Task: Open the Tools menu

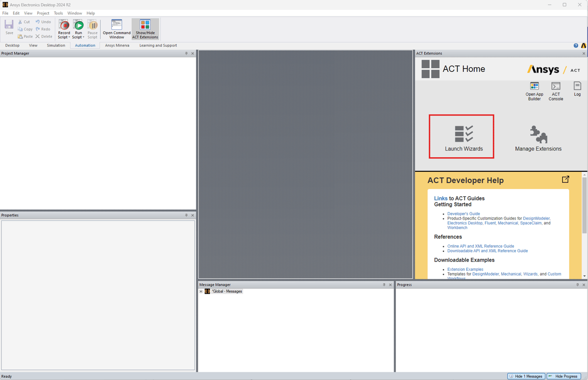Action: pyautogui.click(x=58, y=13)
